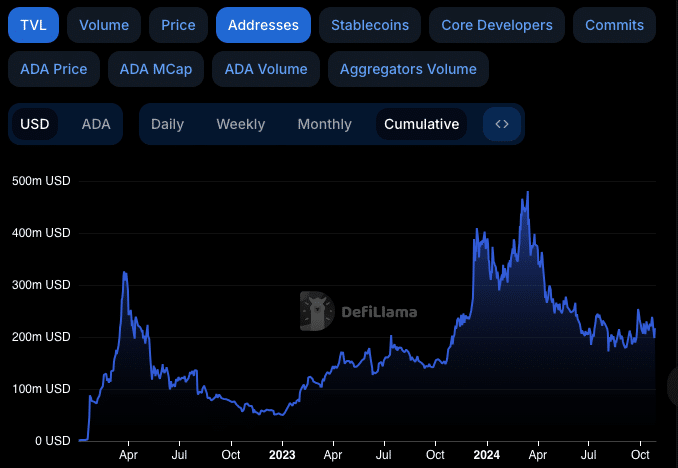Select USD as display currency
Screen dimensions: 678x468
[x=35, y=124]
